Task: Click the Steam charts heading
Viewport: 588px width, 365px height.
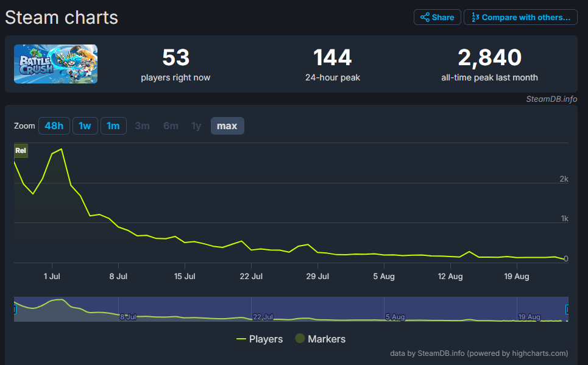Action: [62, 18]
